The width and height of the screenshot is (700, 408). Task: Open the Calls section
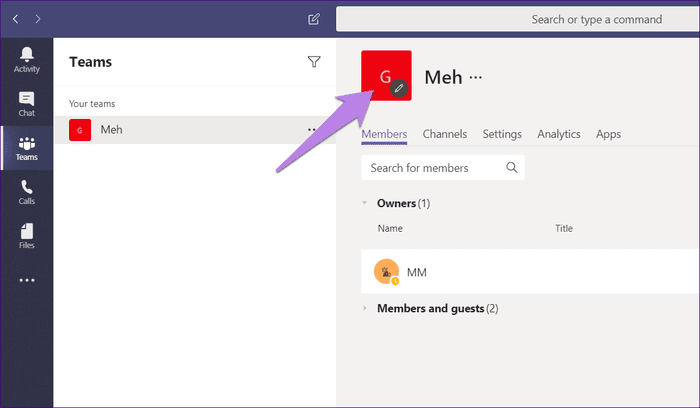[27, 192]
